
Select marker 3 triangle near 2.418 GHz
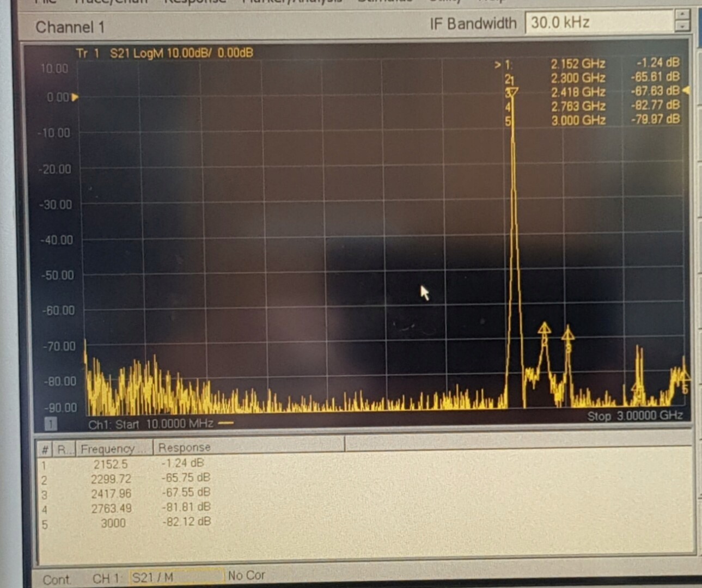pos(567,332)
